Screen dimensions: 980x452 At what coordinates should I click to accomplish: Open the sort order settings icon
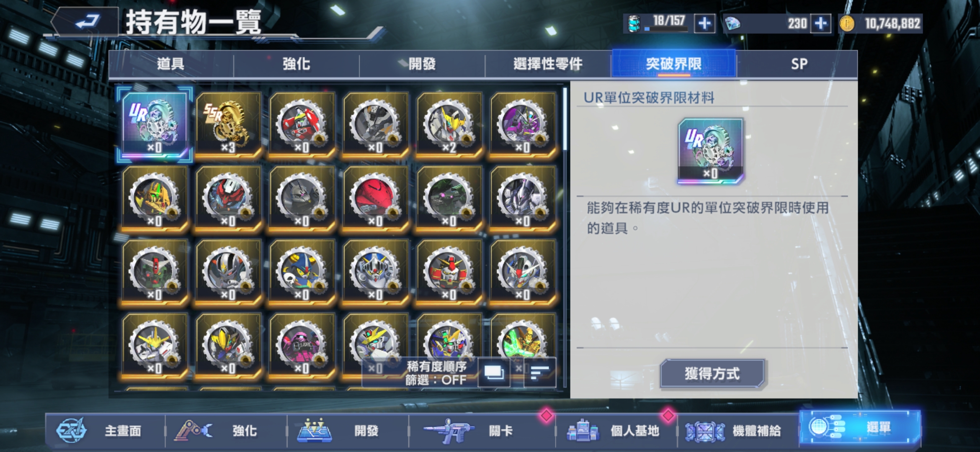click(x=539, y=372)
